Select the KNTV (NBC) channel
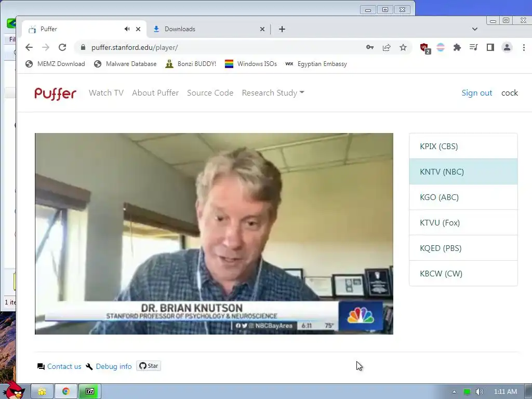The image size is (532, 399). 463,171
